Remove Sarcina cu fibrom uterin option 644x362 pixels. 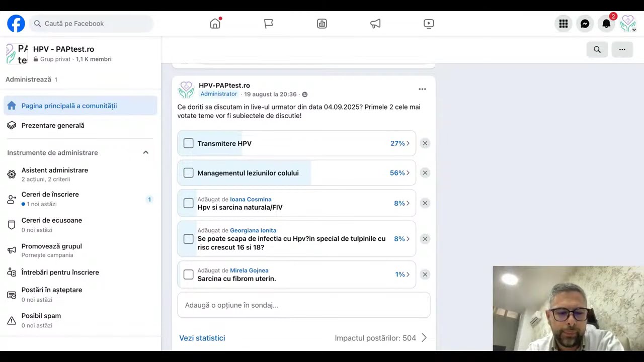pyautogui.click(x=425, y=275)
